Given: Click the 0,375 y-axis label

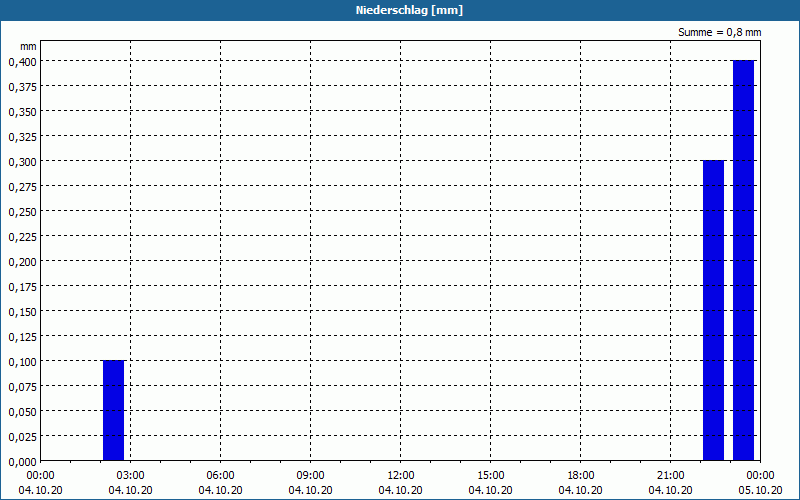Looking at the screenshot, I should coord(22,87).
